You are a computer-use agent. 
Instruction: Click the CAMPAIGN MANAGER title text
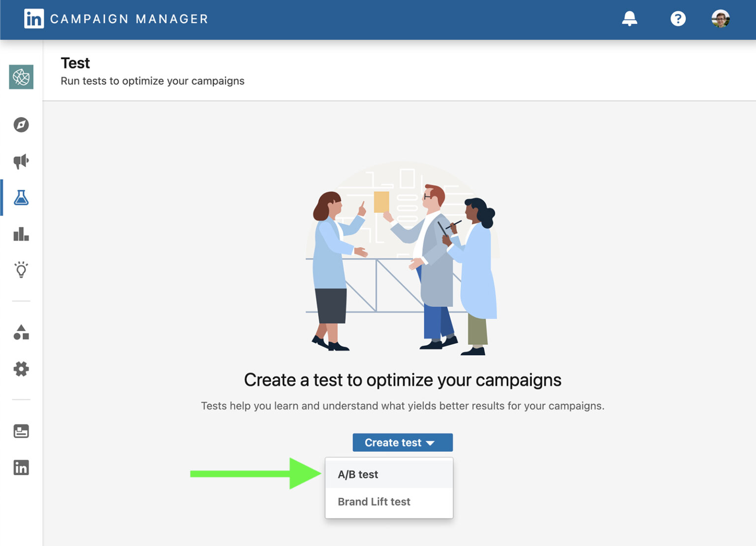point(129,19)
